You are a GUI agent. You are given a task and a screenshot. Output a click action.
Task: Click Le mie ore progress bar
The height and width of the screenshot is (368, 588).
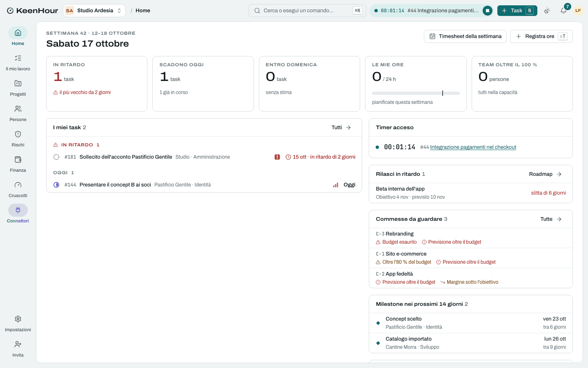416,93
